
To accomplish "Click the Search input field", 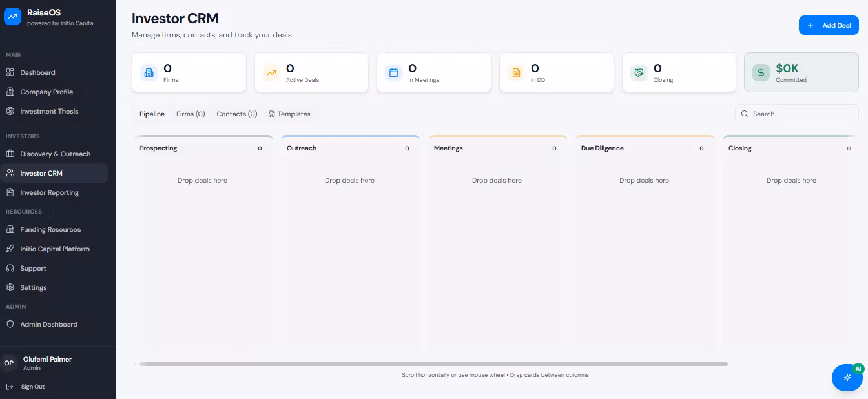I will pyautogui.click(x=801, y=114).
